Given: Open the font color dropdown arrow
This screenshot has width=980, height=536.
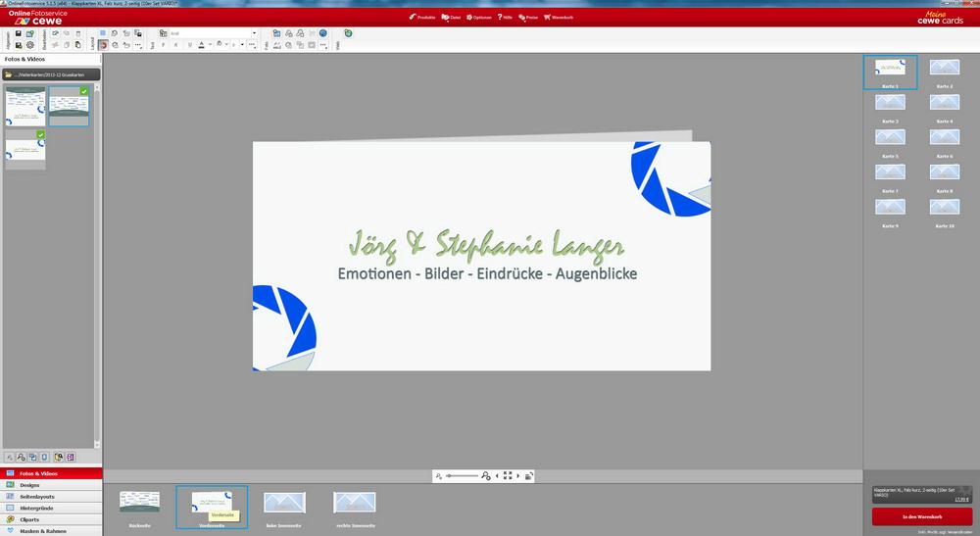Looking at the screenshot, I should pos(209,45).
